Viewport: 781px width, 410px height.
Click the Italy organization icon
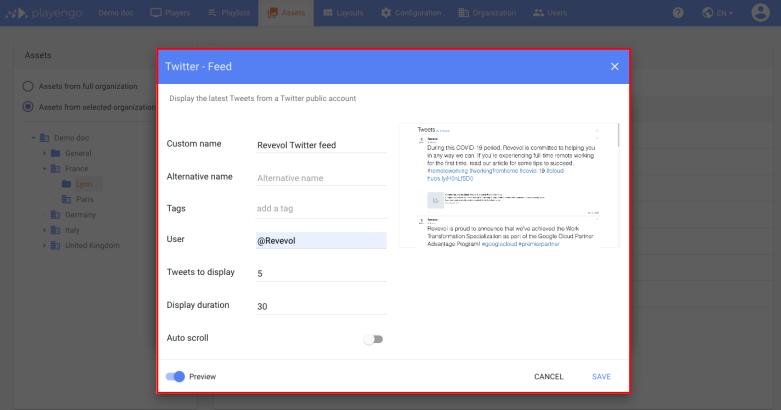[x=56, y=230]
